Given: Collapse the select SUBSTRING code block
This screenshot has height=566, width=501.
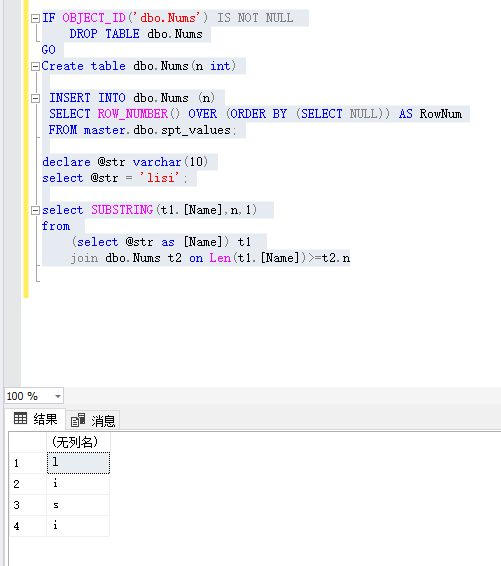Looking at the screenshot, I should click(x=35, y=210).
